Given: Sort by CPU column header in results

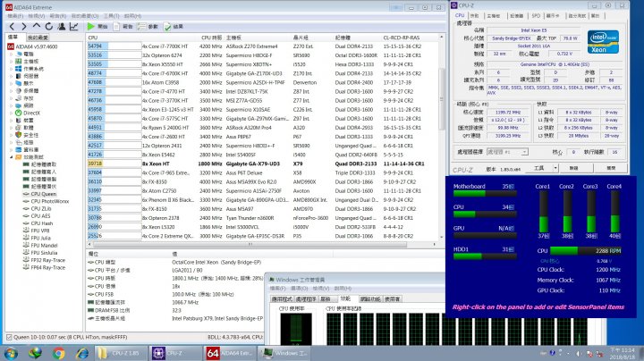Looking at the screenshot, I should tap(114, 38).
